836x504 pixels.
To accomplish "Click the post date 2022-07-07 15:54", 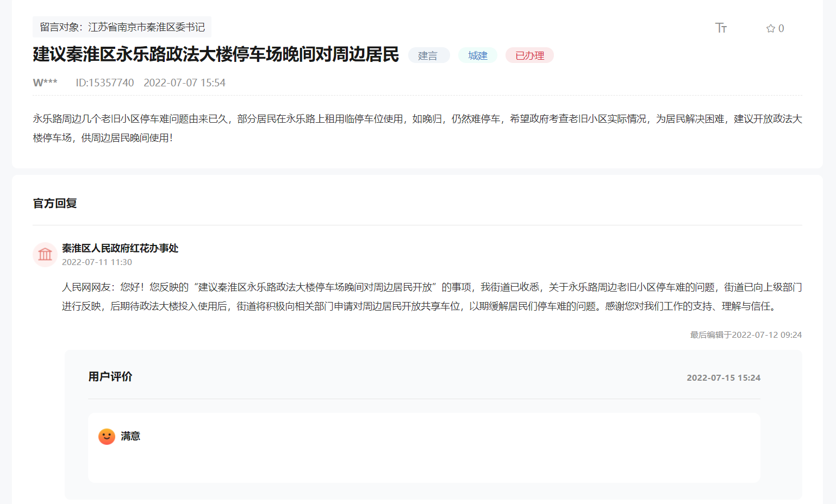I will (x=184, y=83).
